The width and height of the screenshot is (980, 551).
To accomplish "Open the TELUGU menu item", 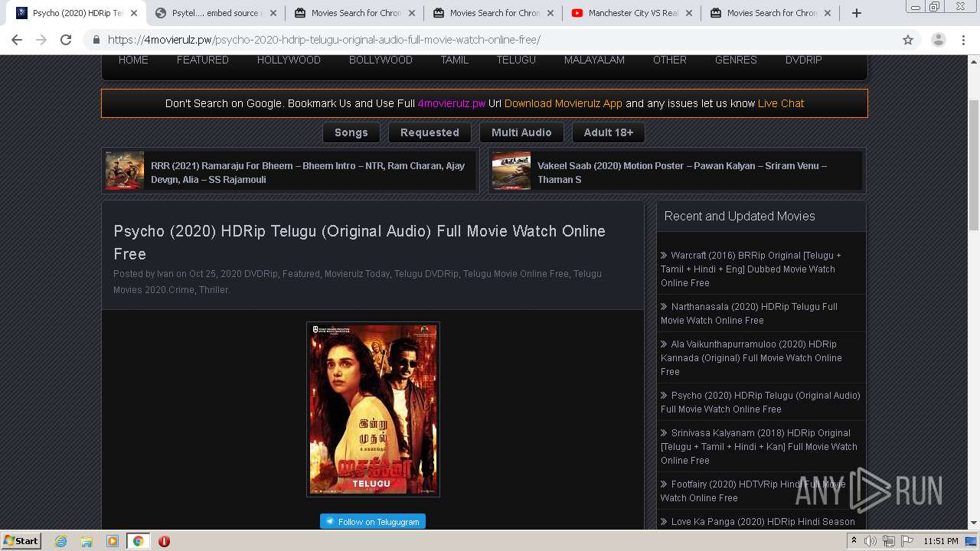I will click(516, 60).
